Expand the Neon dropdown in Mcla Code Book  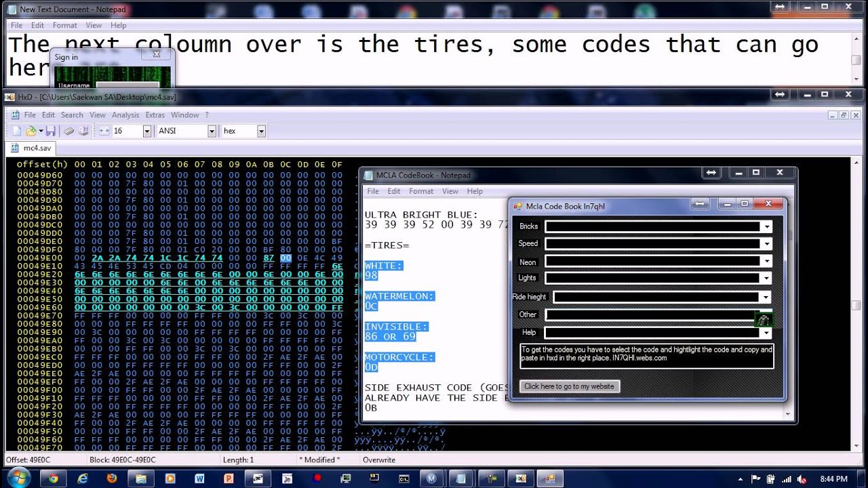pyautogui.click(x=766, y=262)
